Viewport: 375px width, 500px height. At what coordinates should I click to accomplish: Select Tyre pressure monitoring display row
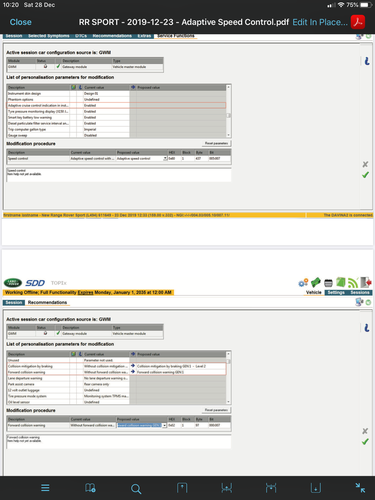[x=117, y=111]
